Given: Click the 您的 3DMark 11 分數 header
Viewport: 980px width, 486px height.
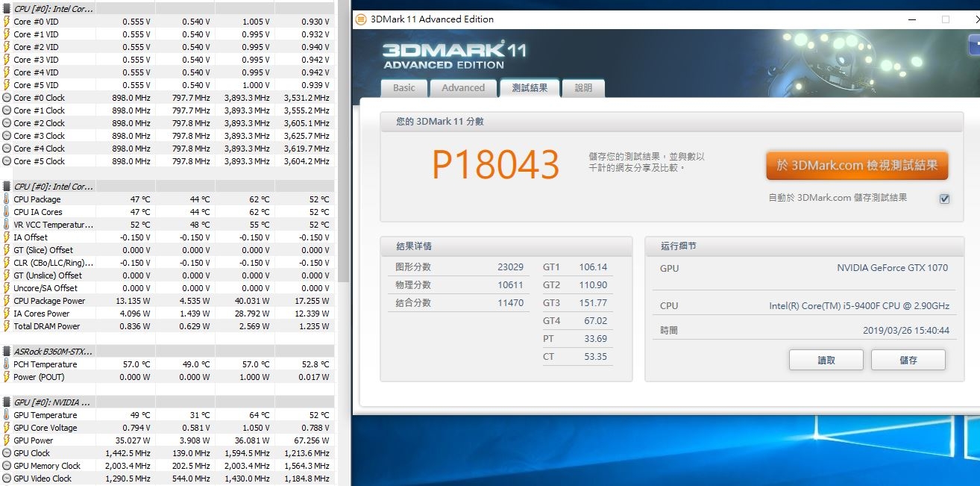Looking at the screenshot, I should (x=439, y=122).
